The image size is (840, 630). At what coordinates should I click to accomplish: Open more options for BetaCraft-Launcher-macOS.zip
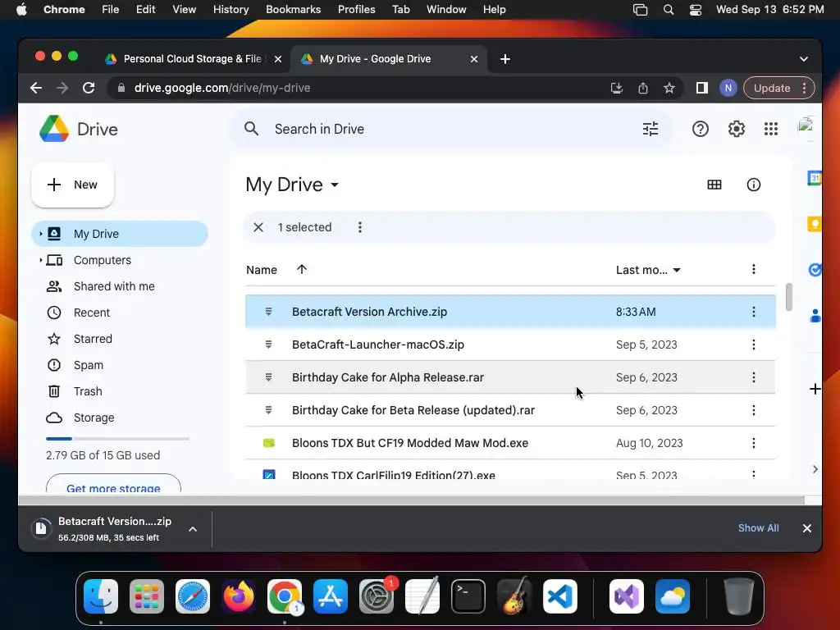[x=753, y=345]
